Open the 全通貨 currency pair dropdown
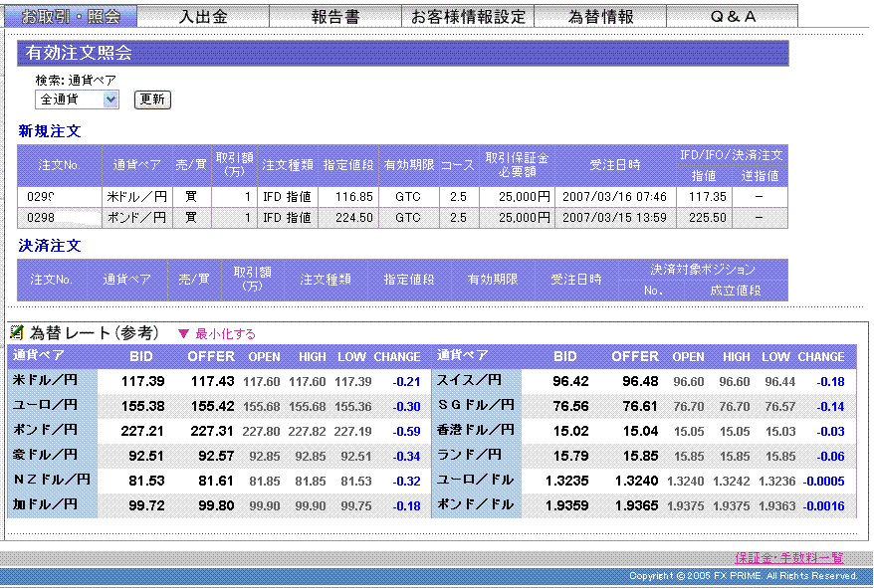 pos(77,99)
